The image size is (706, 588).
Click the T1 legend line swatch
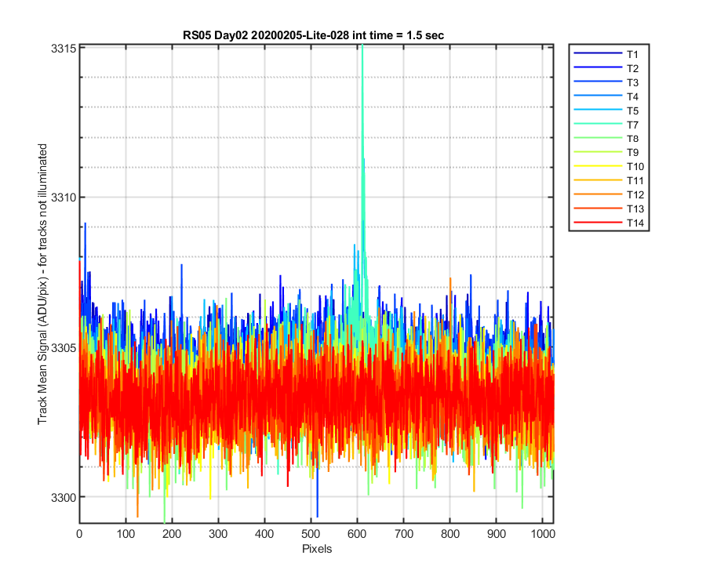pyautogui.click(x=598, y=53)
